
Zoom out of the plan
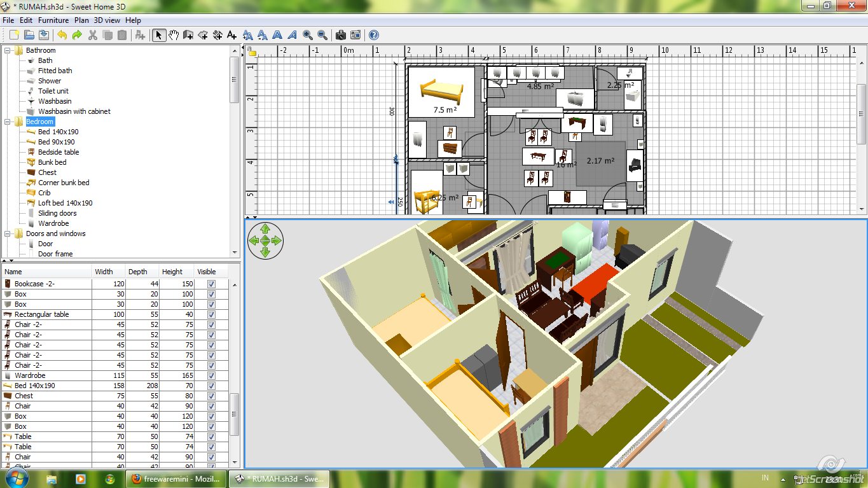[x=322, y=35]
